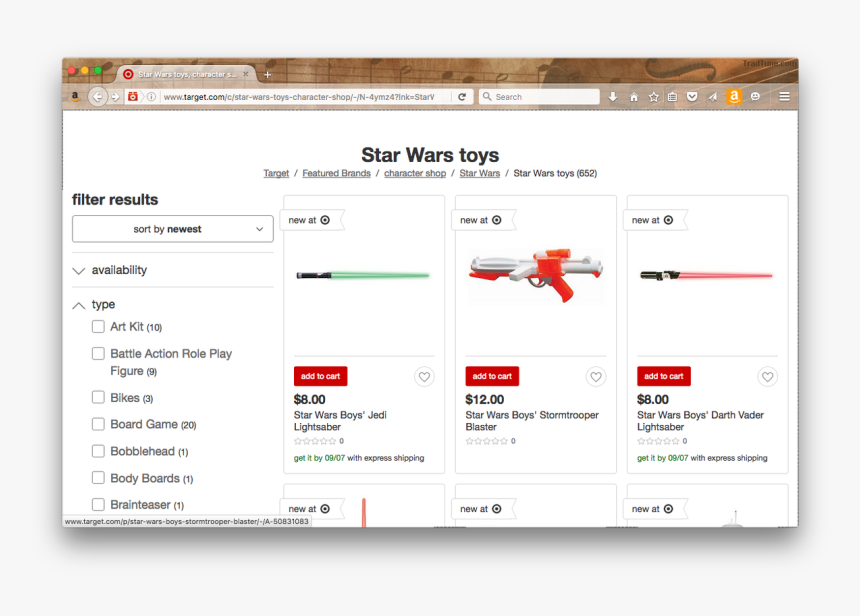Open a new tab with plus button
860x616 pixels.
(268, 75)
